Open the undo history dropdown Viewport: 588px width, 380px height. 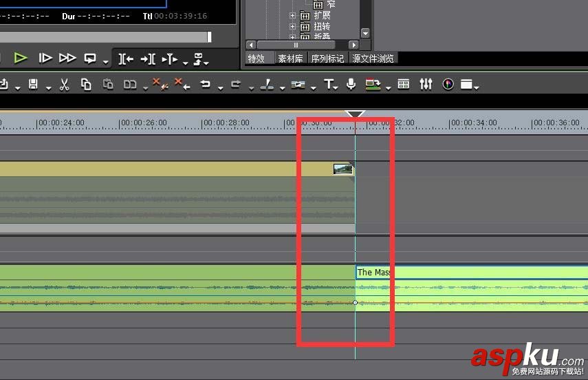click(221, 88)
